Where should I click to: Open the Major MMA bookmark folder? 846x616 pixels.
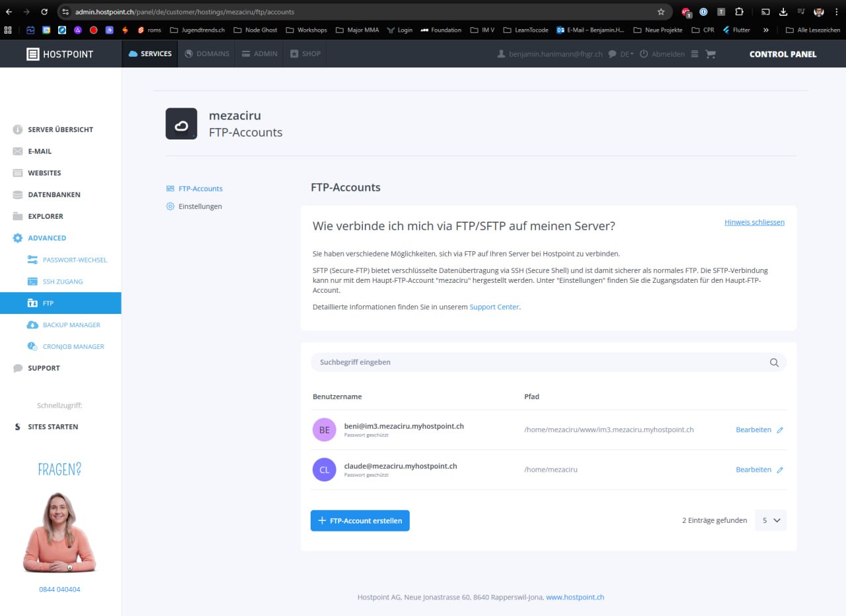(x=357, y=30)
